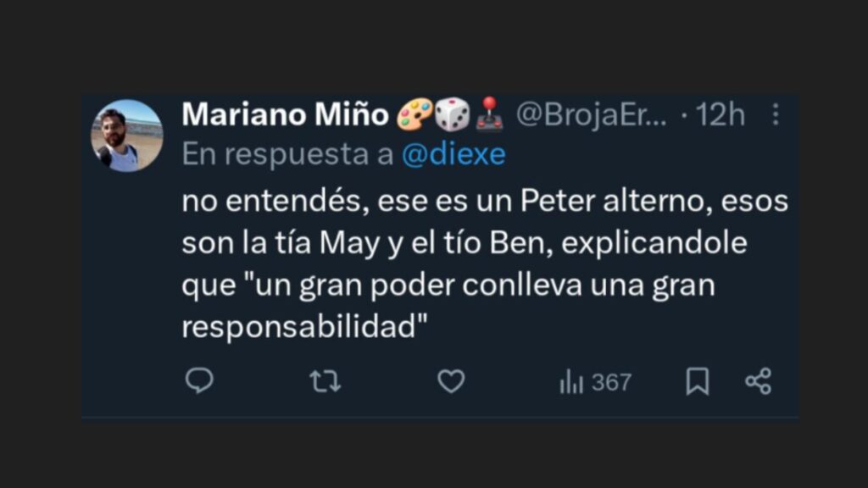This screenshot has width=868, height=488.
Task: Click the retweet arrows icon
Action: click(x=325, y=382)
